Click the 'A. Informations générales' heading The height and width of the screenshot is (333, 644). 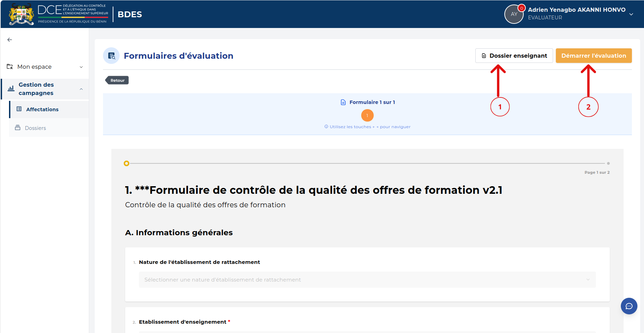coord(179,232)
